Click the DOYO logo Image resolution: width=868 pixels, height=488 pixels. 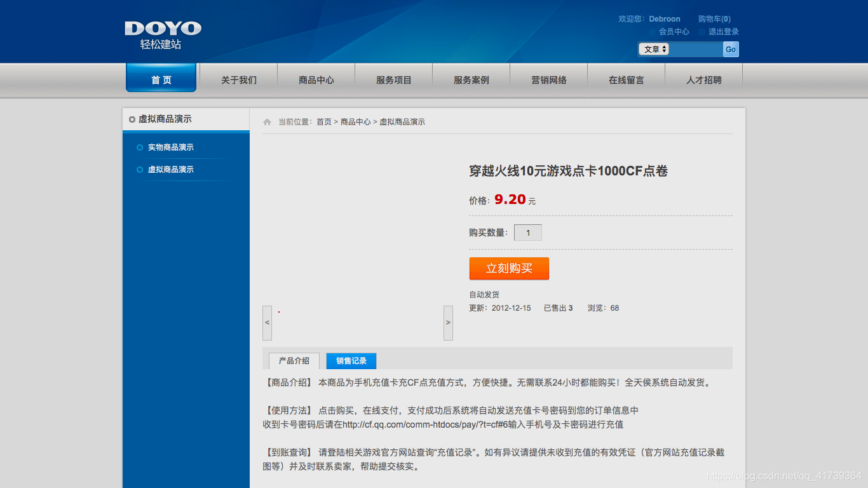click(163, 28)
